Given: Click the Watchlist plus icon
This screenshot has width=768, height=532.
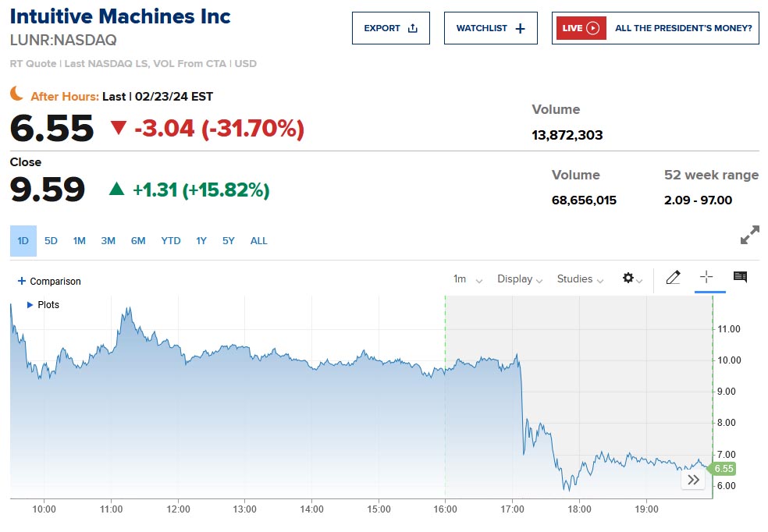Looking at the screenshot, I should [x=521, y=28].
